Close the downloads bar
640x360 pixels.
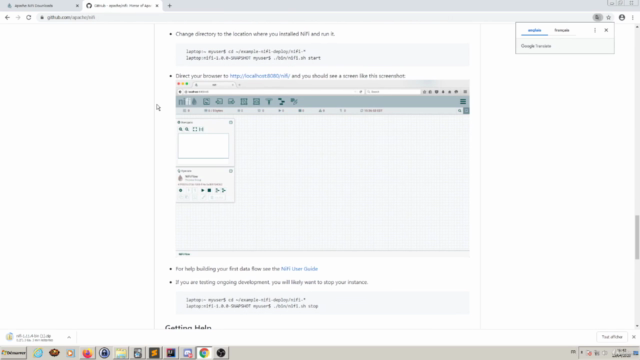pos(633,337)
